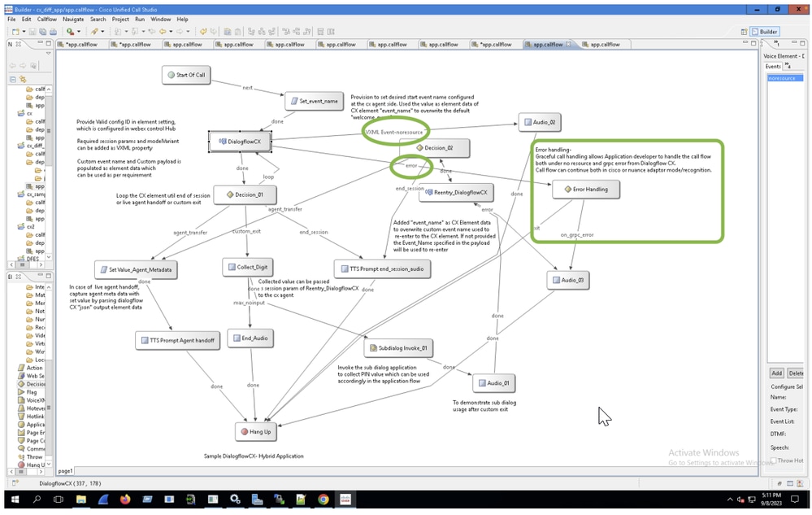Open dropdown next to back navigation arrow
The width and height of the screenshot is (812, 515).
[x=171, y=32]
